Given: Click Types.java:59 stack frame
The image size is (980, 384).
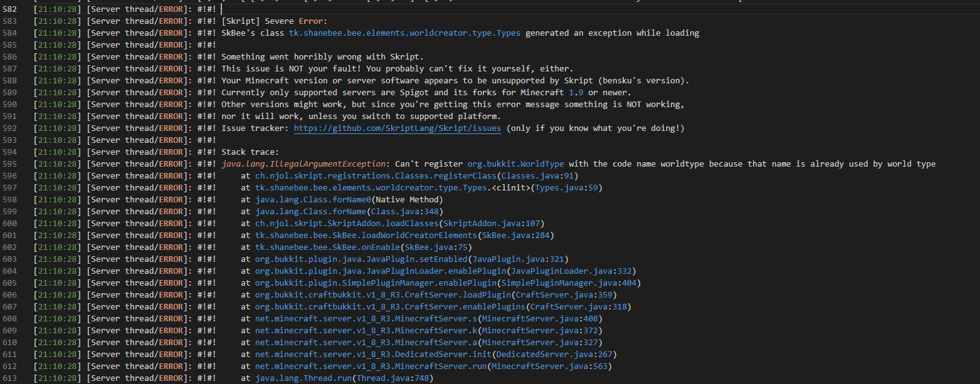Looking at the screenshot, I should (x=421, y=187).
